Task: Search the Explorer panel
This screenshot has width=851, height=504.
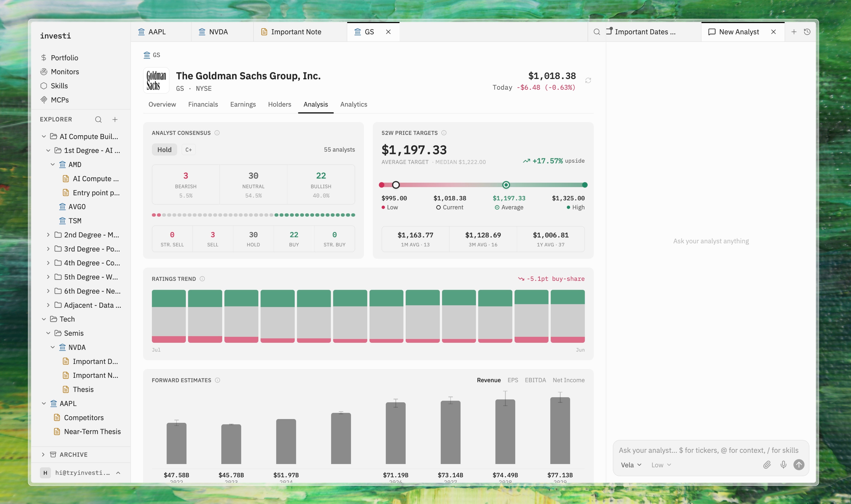Action: 98,119
